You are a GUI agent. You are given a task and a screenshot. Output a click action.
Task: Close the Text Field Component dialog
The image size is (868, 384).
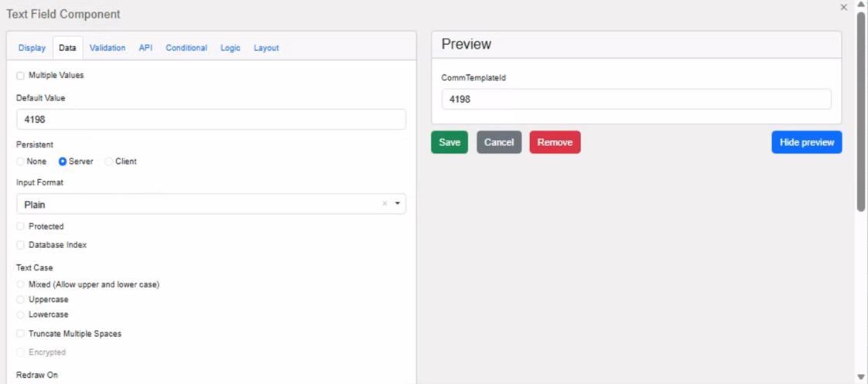843,8
